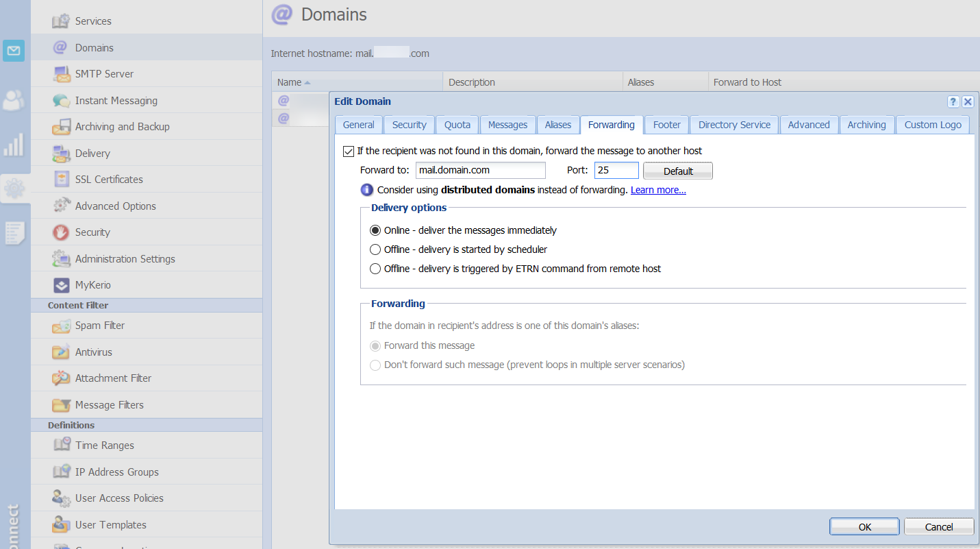Open Attachment Filter icon
Image resolution: width=980 pixels, height=549 pixels.
click(61, 378)
